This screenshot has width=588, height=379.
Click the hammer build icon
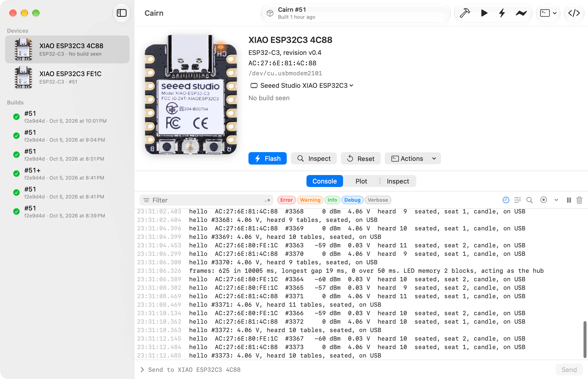(465, 13)
